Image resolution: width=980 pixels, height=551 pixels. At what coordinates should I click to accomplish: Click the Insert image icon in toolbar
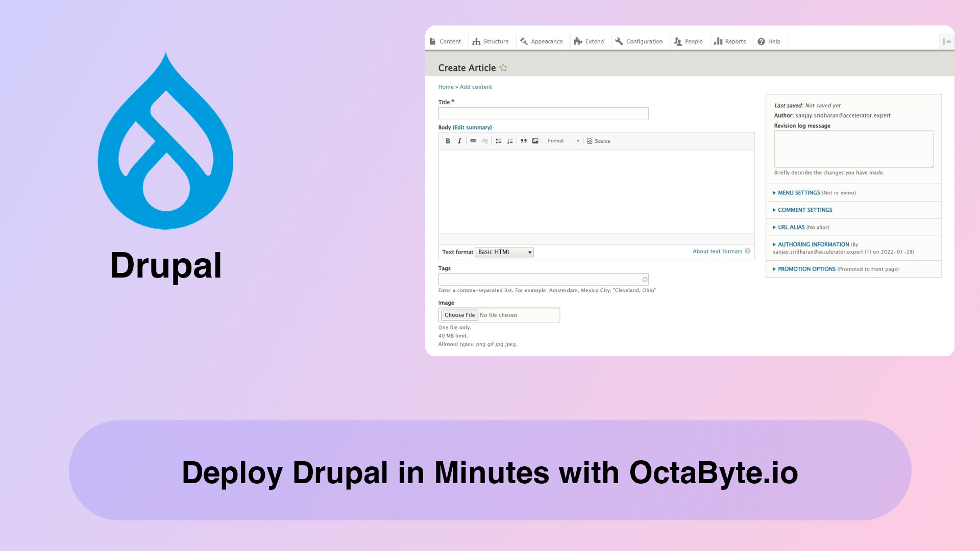click(x=534, y=141)
